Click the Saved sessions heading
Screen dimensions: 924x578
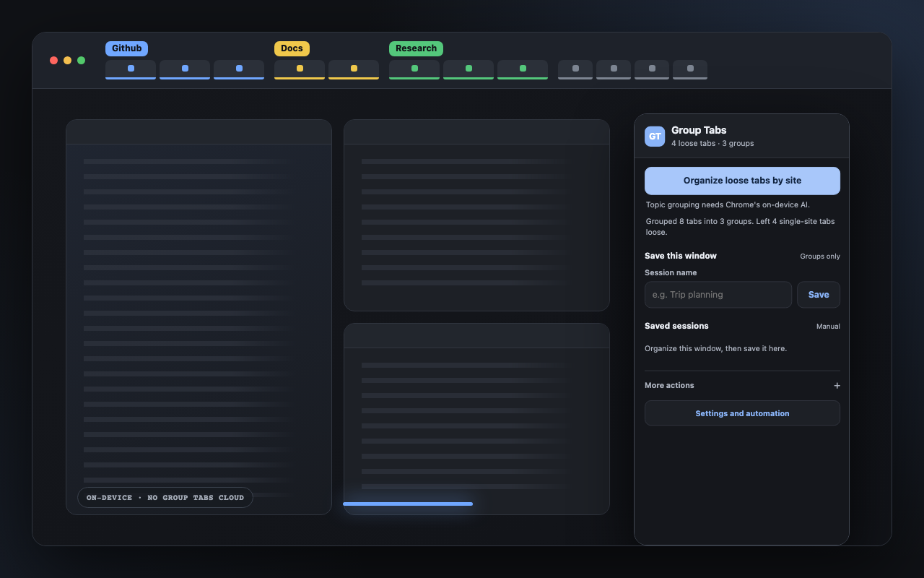(676, 326)
